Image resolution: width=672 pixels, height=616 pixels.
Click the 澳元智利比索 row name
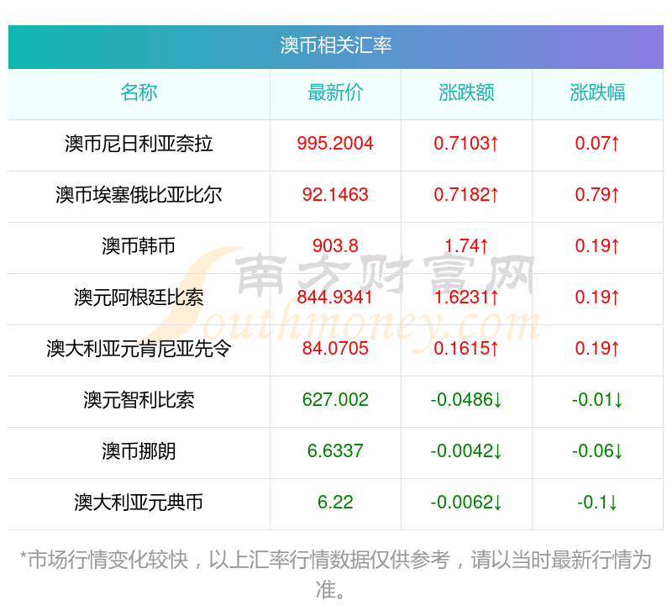139,400
